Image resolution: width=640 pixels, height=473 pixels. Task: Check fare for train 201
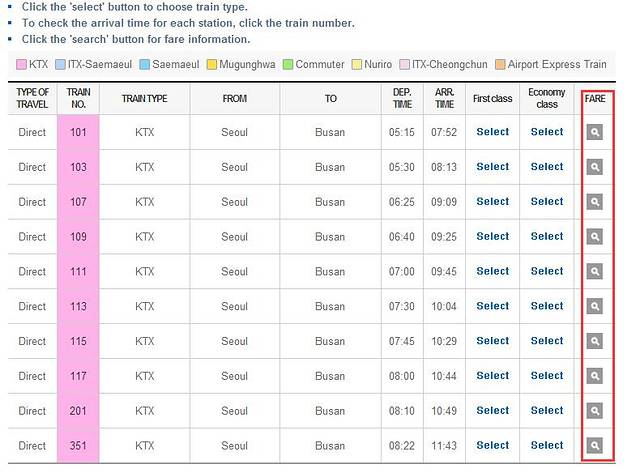coord(594,411)
